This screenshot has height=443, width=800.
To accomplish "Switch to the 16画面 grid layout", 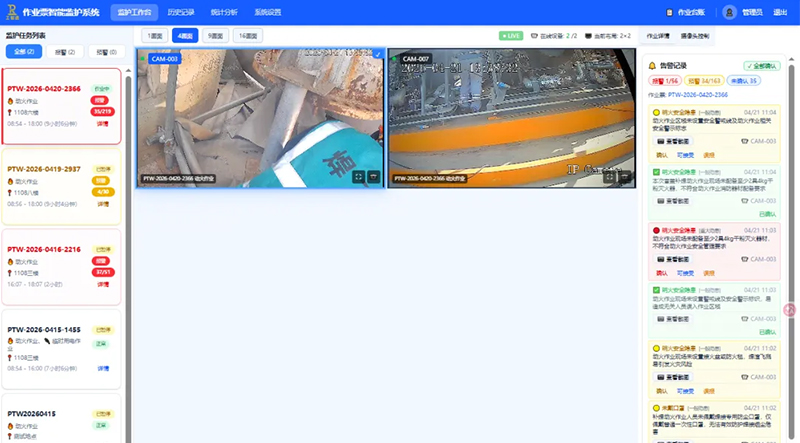I will pos(248,35).
